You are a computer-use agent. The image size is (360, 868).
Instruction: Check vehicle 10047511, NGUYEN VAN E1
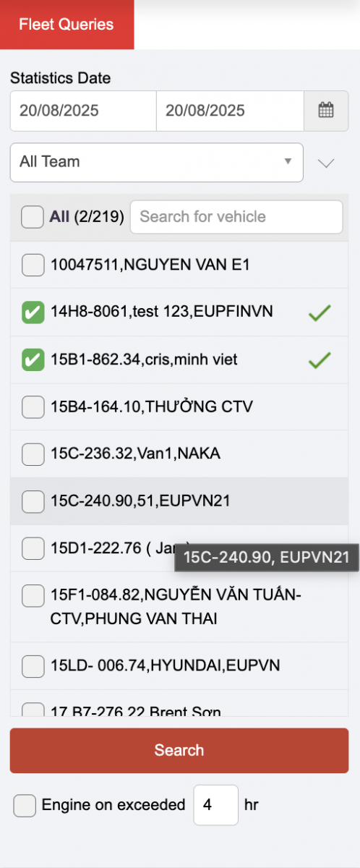click(x=33, y=265)
